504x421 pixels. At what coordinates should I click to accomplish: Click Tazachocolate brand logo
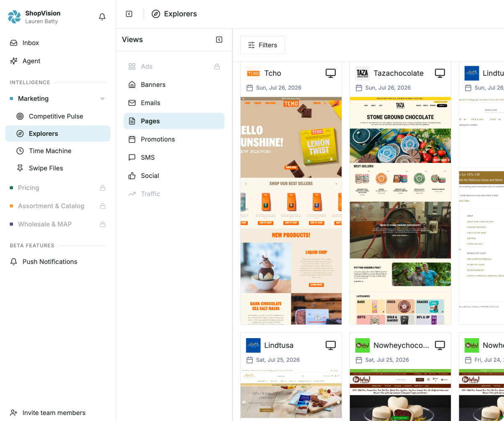tap(363, 73)
